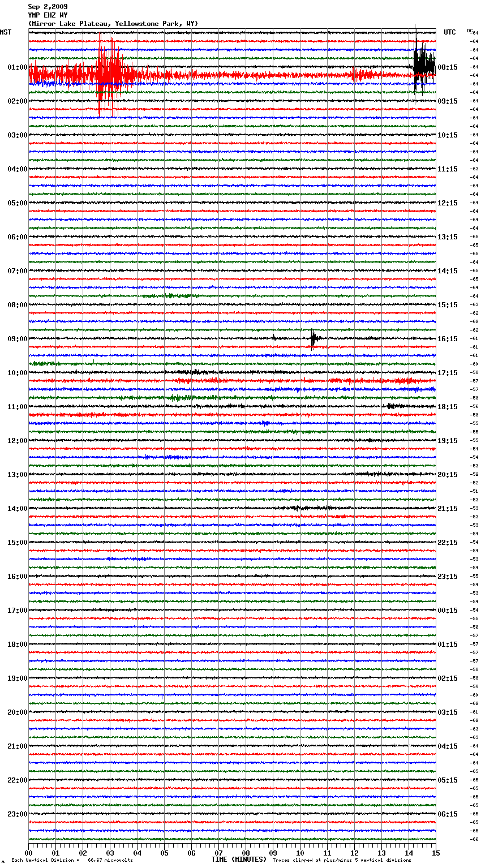Click the "07" minute tick on the x-axis
481x868 pixels.
point(218,853)
